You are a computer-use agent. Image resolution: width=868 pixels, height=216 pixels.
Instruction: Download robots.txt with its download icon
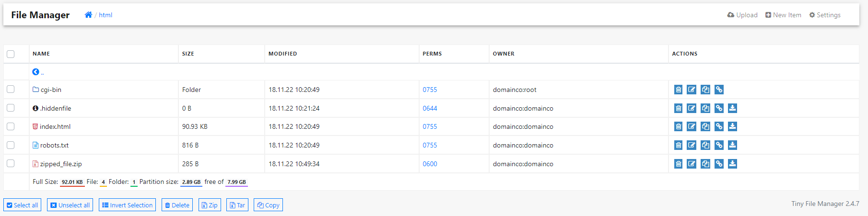coord(732,145)
